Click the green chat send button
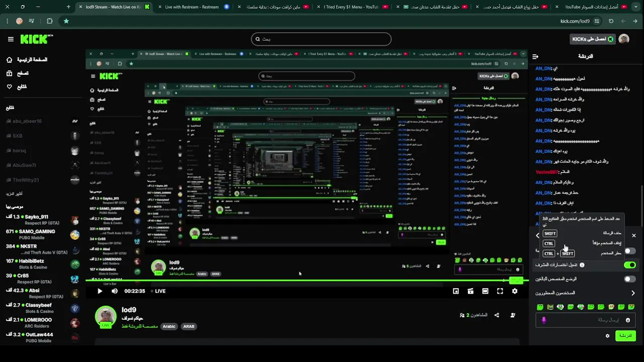Screen dimensions: 644x362 [x=625, y=336]
